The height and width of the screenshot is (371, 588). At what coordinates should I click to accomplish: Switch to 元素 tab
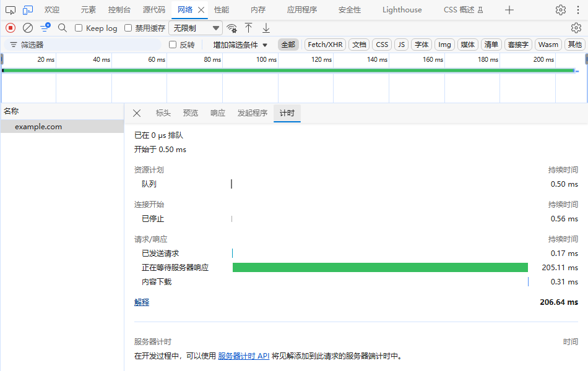point(88,10)
